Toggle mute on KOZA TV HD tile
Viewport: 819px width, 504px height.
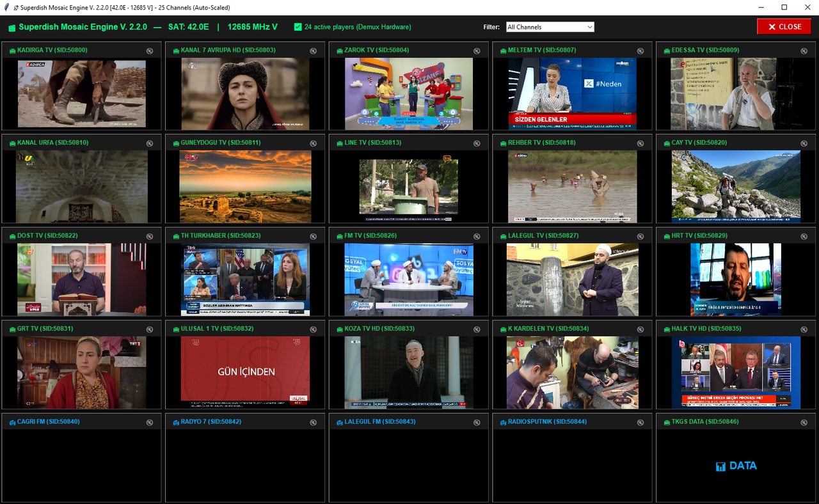(x=477, y=329)
